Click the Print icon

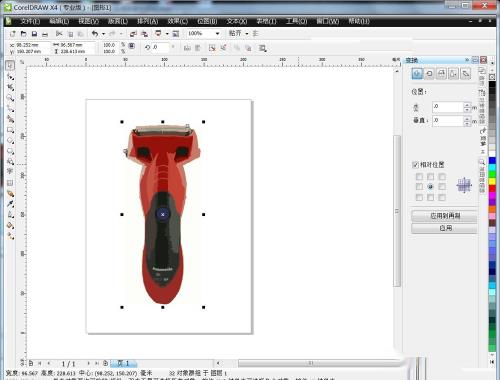point(45,34)
